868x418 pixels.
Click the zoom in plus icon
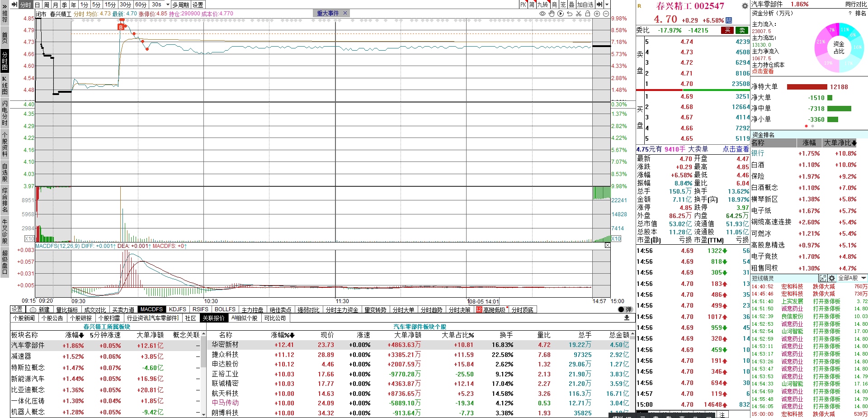click(597, 14)
